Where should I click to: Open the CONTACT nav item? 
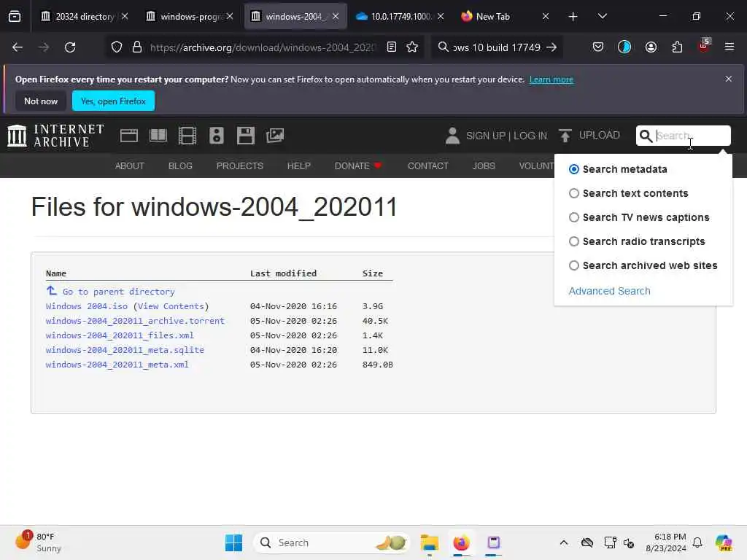(427, 166)
